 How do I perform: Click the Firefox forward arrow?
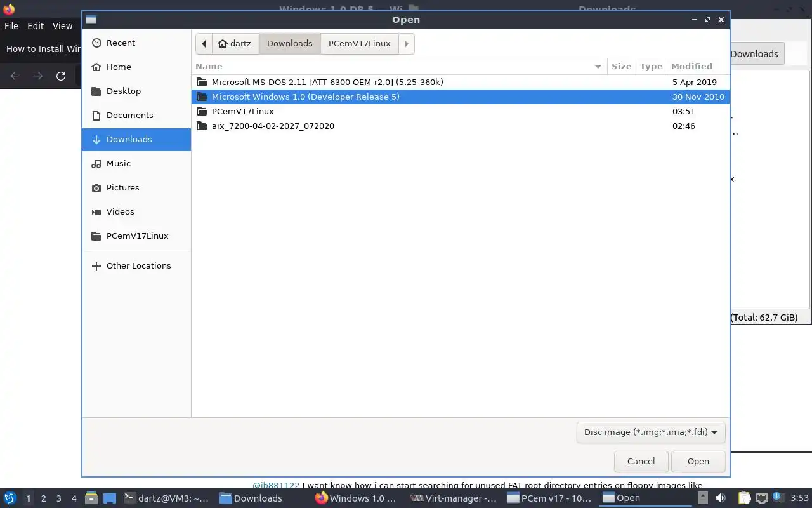(x=38, y=76)
